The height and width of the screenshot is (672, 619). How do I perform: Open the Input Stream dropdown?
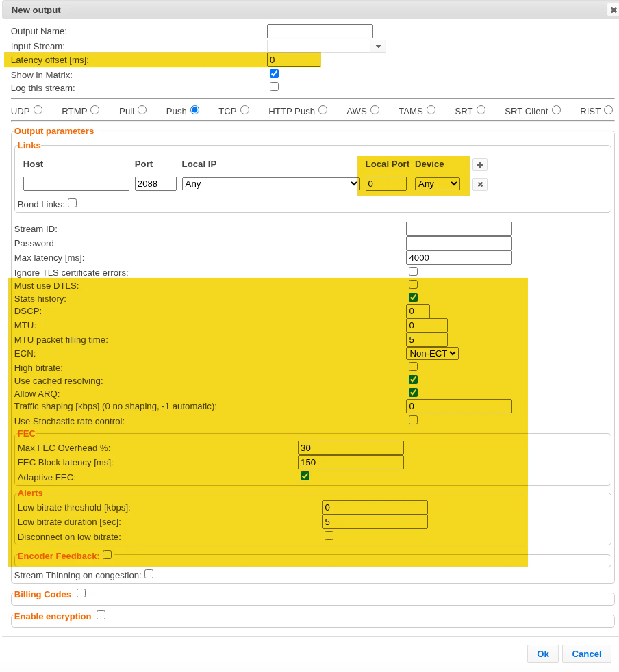coord(378,46)
